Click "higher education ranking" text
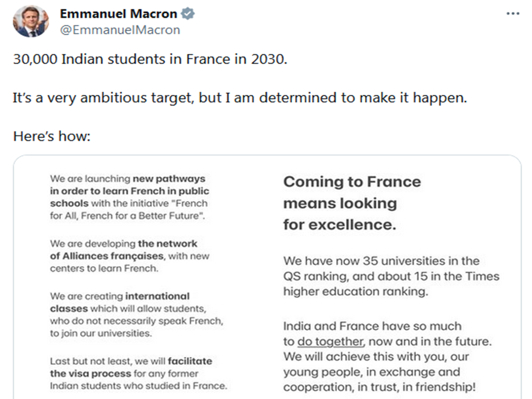Screen dimensions: 532x399 click(354, 291)
